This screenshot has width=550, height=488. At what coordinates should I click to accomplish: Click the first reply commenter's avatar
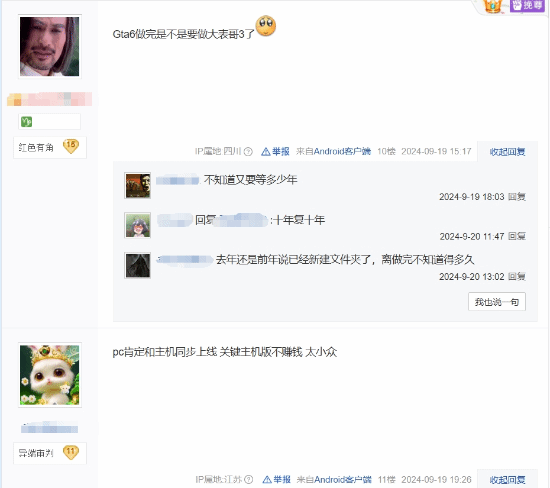(138, 186)
